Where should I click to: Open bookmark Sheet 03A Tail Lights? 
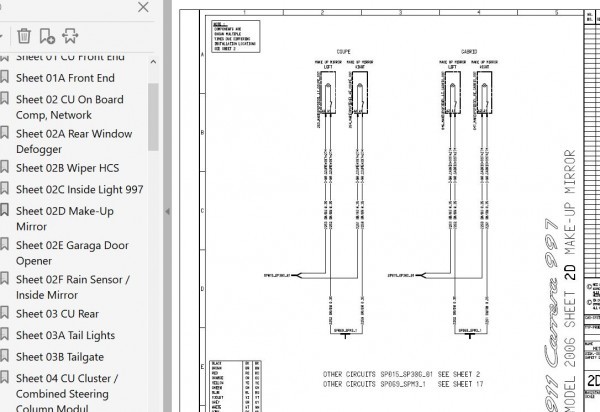pos(65,335)
